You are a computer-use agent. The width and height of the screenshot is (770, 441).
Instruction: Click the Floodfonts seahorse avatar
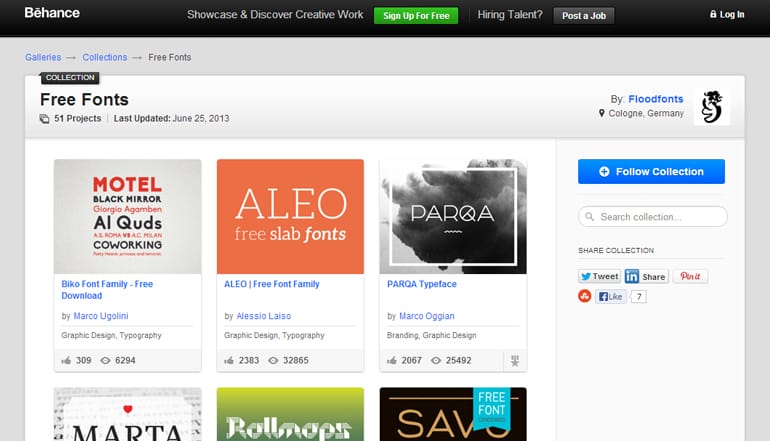[x=711, y=107]
